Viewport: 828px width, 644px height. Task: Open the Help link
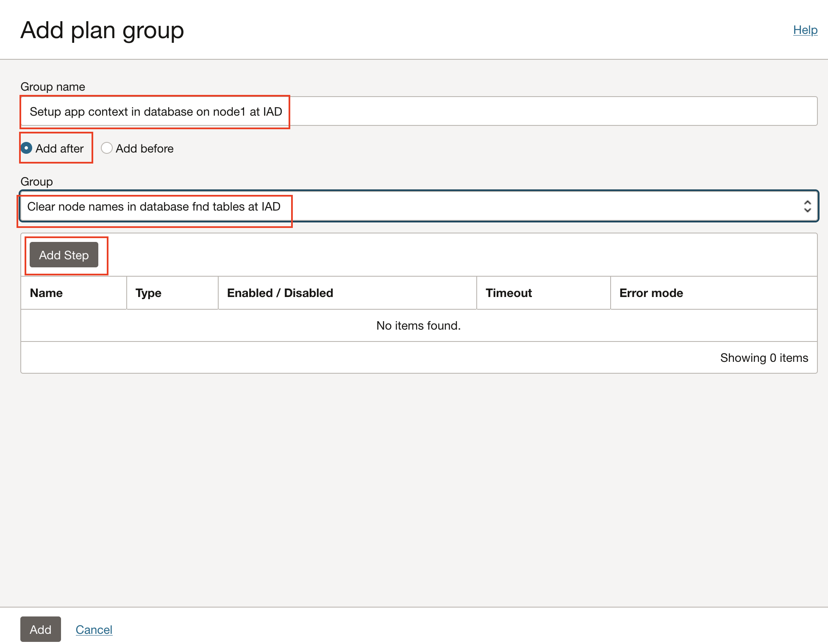805,30
